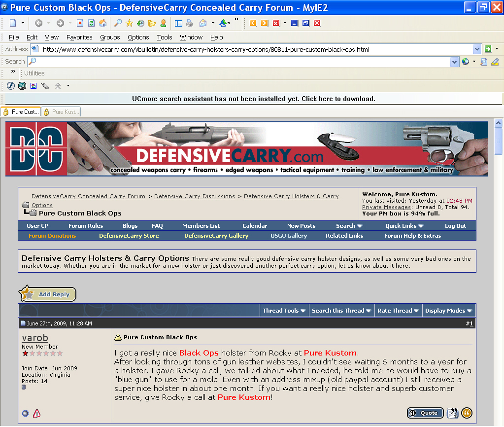
Task: Click the multi-quote icon next to Quote
Action: tap(453, 413)
